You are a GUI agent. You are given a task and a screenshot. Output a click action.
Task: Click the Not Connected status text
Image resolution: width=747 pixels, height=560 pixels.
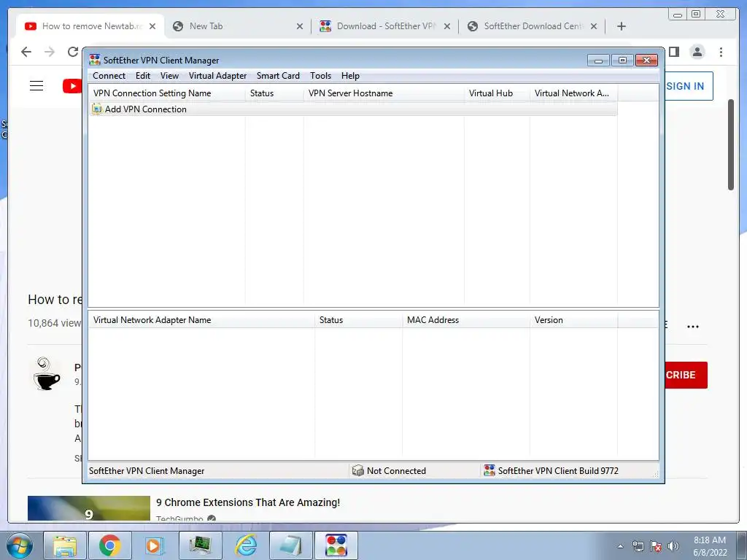pos(396,471)
